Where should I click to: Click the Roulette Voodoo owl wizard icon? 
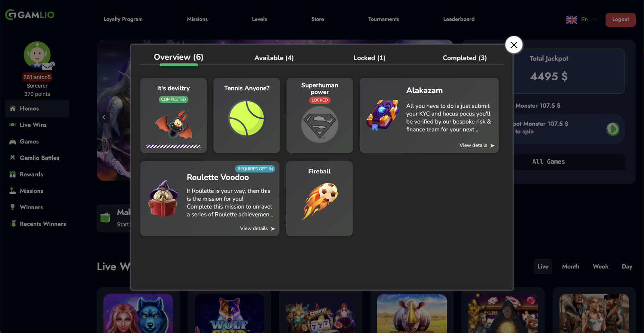tap(163, 198)
